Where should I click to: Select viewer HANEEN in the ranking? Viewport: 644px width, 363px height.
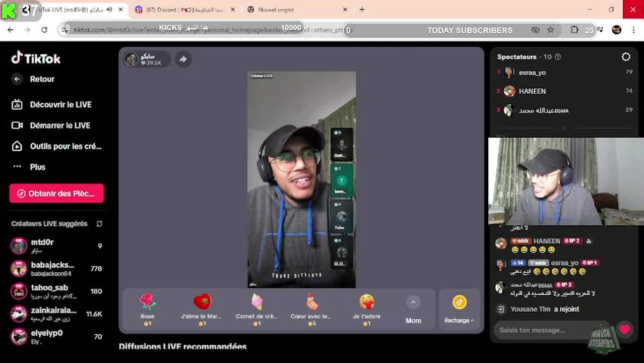564,91
